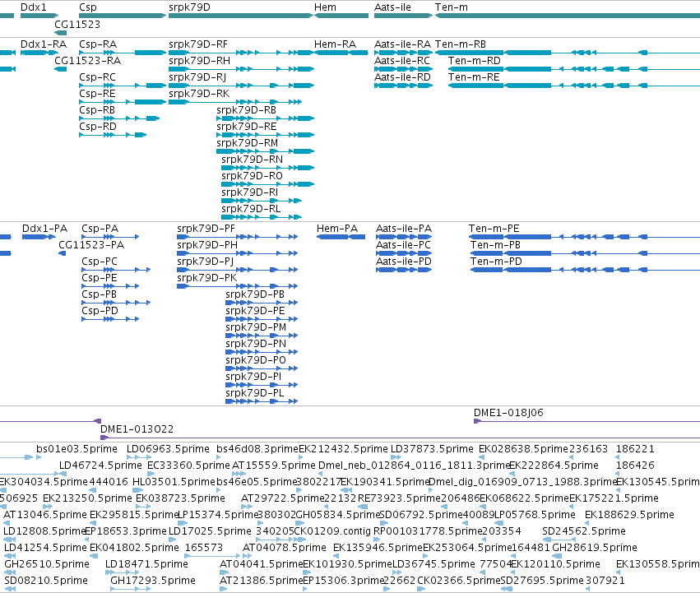Select protein CG11523-PA
The image size is (700, 593).
(91, 245)
